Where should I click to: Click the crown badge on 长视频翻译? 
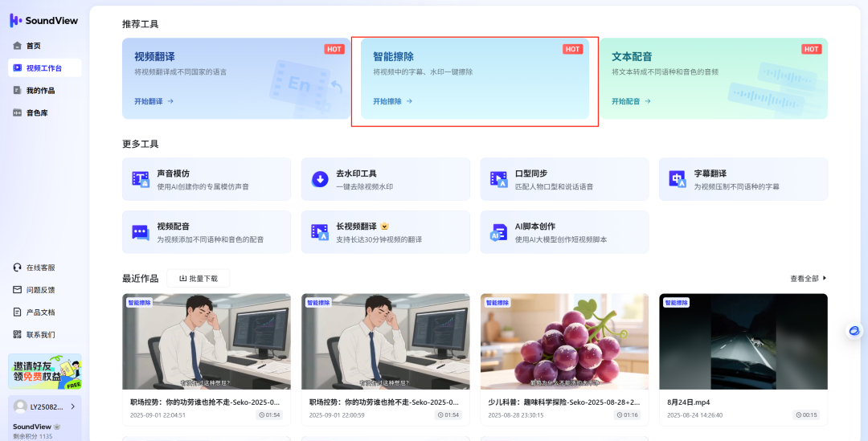tap(384, 226)
